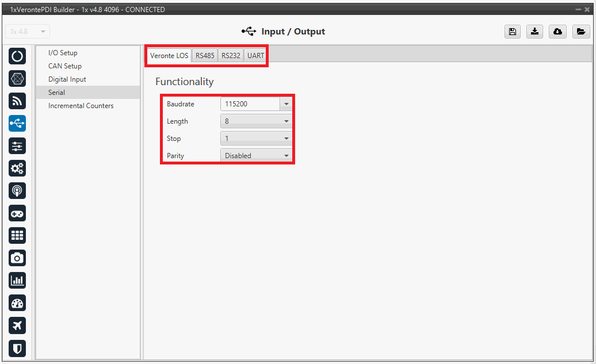Switch to the UART tab
The image size is (596, 364).
coord(255,56)
